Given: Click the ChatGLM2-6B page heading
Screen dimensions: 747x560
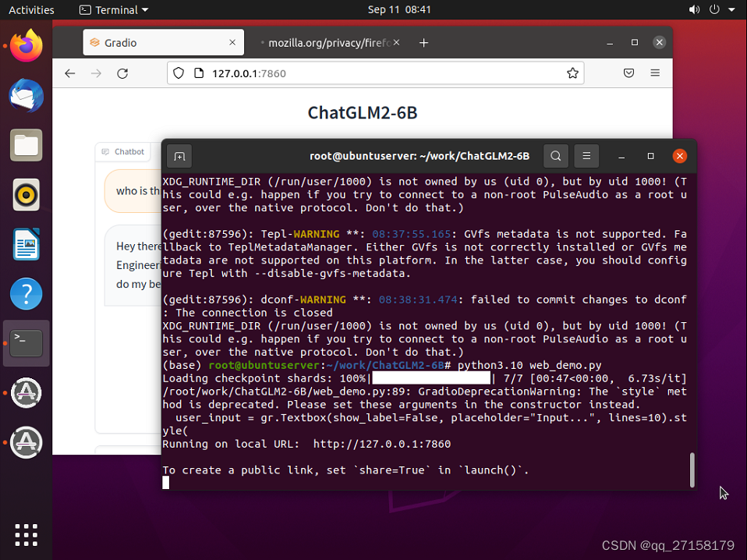Looking at the screenshot, I should tap(363, 113).
